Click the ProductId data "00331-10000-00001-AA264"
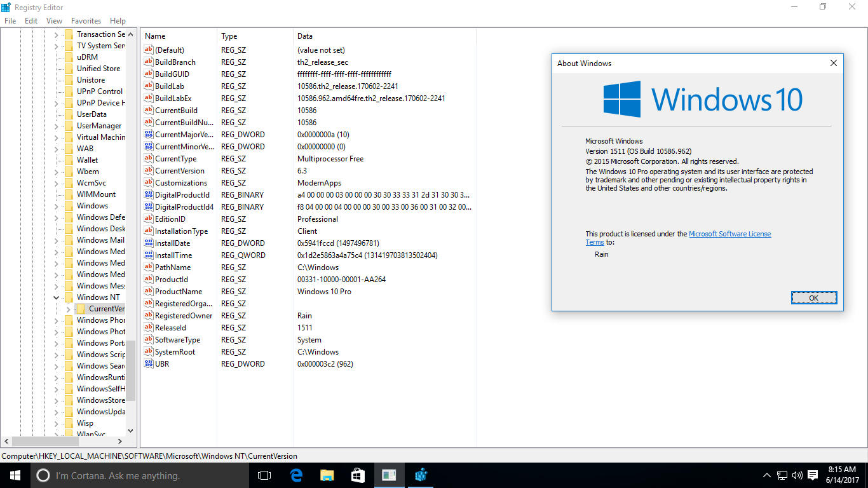This screenshot has height=488, width=868. 342,280
